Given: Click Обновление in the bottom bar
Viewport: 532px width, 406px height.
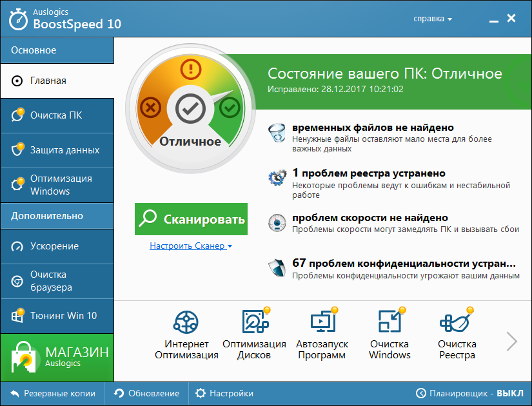Looking at the screenshot, I should pos(146,394).
